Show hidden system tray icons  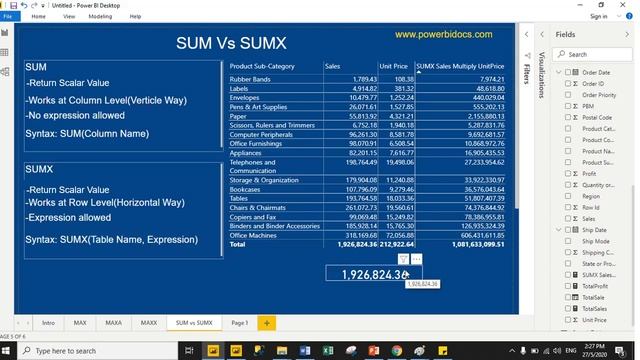pyautogui.click(x=512, y=351)
